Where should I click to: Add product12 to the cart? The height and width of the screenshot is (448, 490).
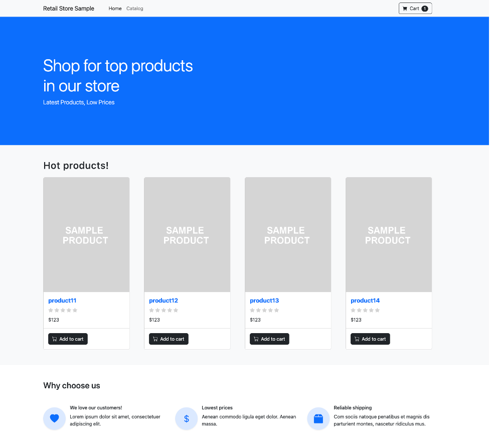click(169, 339)
